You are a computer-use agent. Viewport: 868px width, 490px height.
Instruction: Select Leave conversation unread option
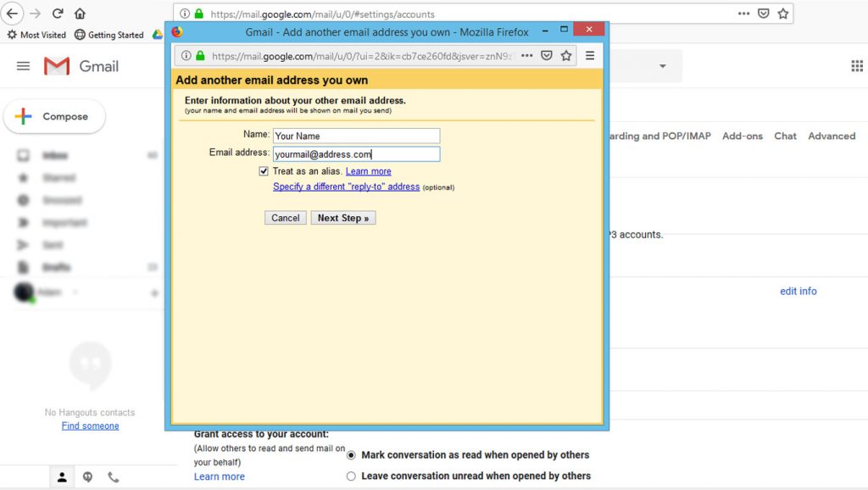coord(351,476)
